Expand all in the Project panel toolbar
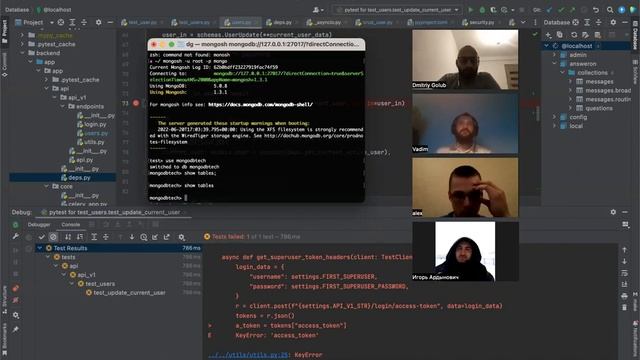This screenshot has height=360, width=640. [x=72, y=22]
